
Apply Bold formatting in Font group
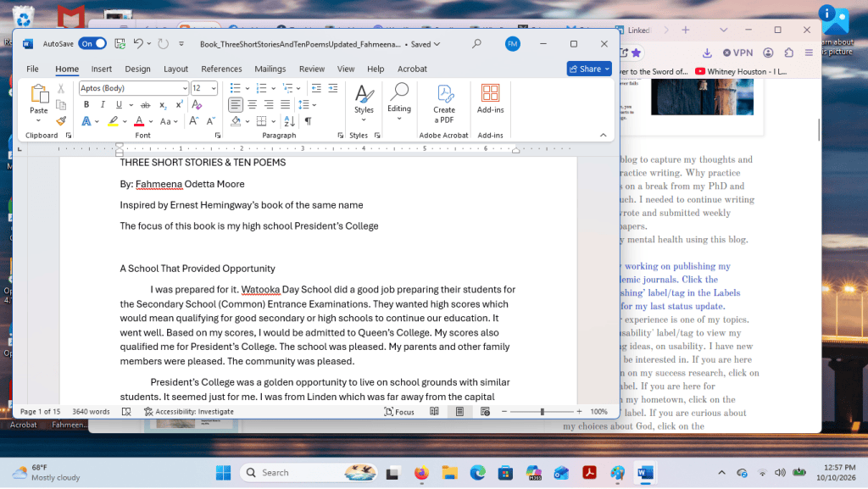coord(86,104)
